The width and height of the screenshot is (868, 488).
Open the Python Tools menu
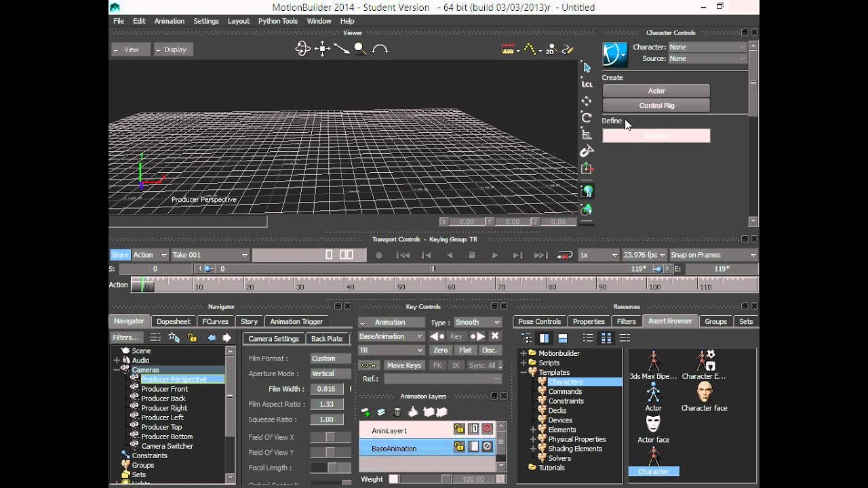pyautogui.click(x=277, y=21)
